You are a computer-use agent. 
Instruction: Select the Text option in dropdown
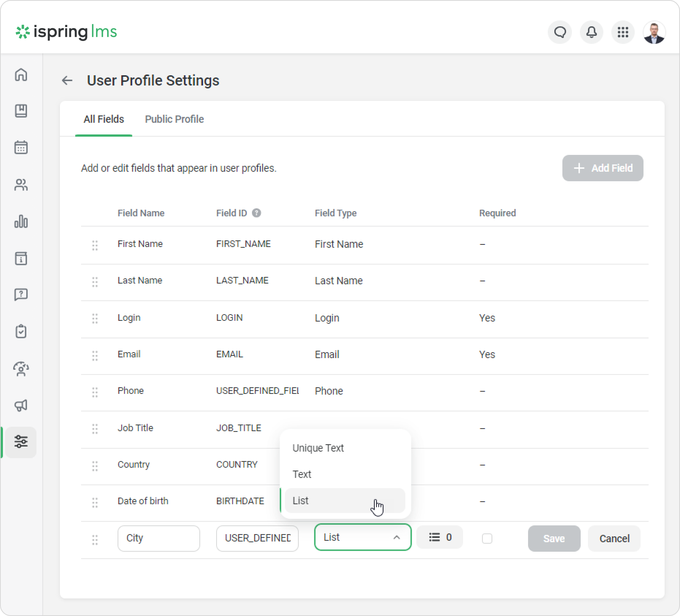[x=302, y=474]
